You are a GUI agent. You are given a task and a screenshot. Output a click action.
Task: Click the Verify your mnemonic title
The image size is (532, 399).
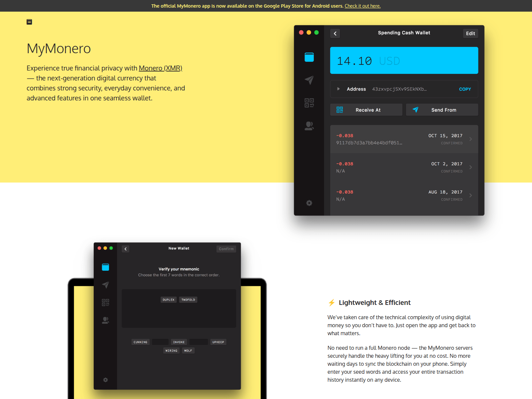[x=179, y=269]
